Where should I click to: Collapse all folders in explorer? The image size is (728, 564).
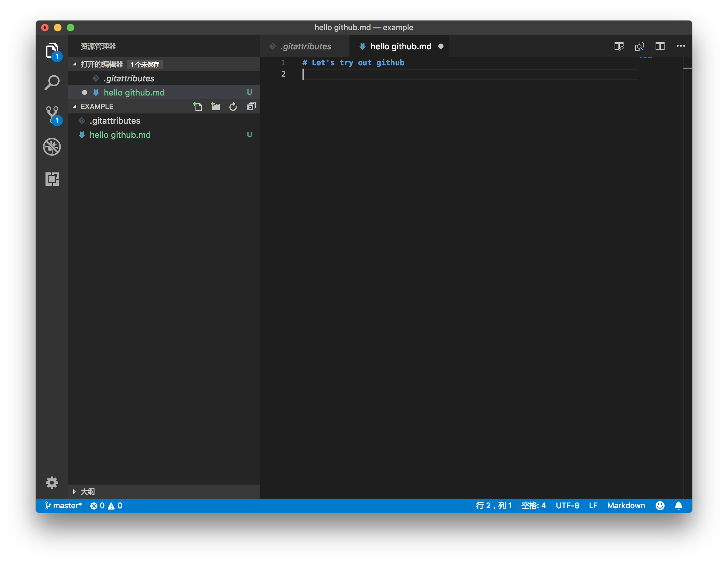pyautogui.click(x=251, y=106)
